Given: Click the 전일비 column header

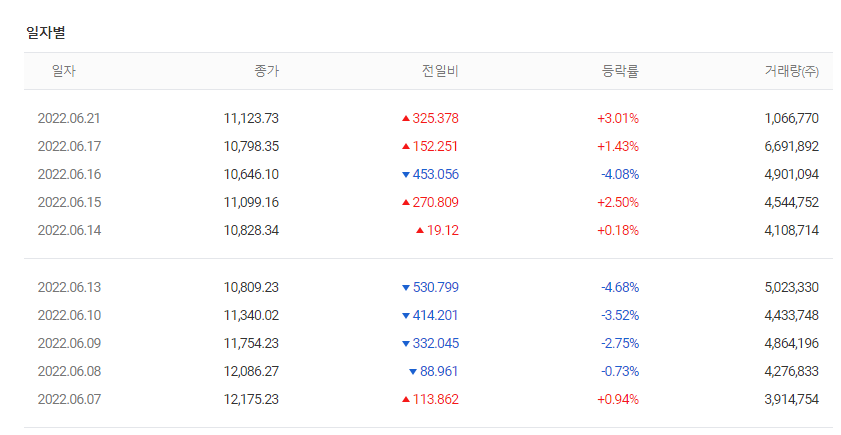Looking at the screenshot, I should 440,71.
